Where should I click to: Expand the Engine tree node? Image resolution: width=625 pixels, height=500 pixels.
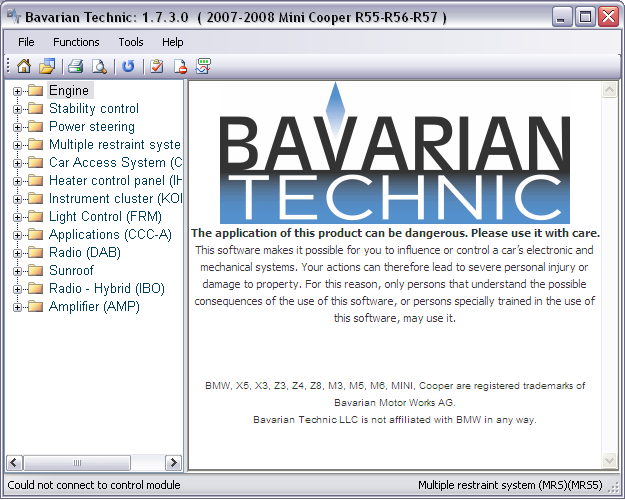(17, 91)
